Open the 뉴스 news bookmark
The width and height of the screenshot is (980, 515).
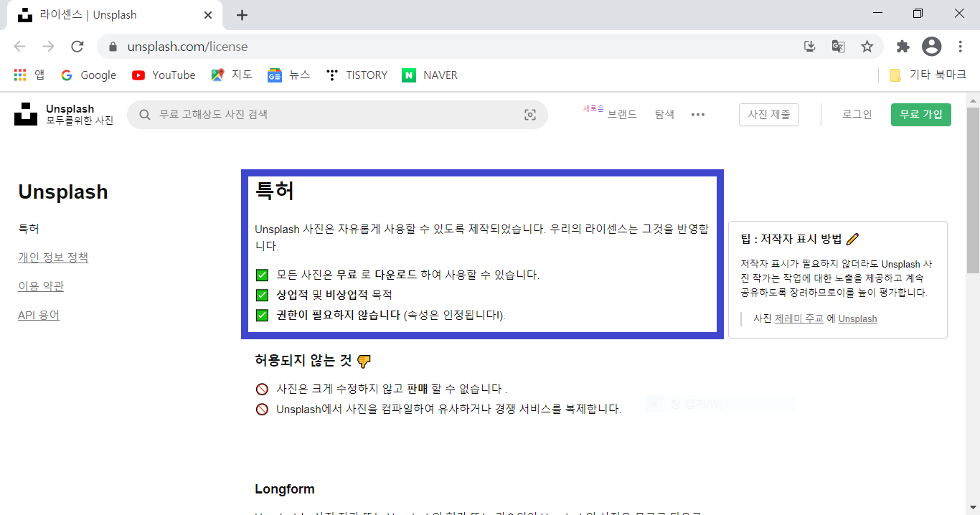288,75
